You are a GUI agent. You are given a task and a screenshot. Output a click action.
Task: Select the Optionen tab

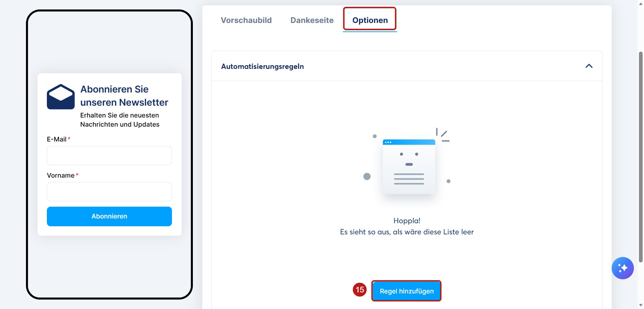click(x=370, y=20)
